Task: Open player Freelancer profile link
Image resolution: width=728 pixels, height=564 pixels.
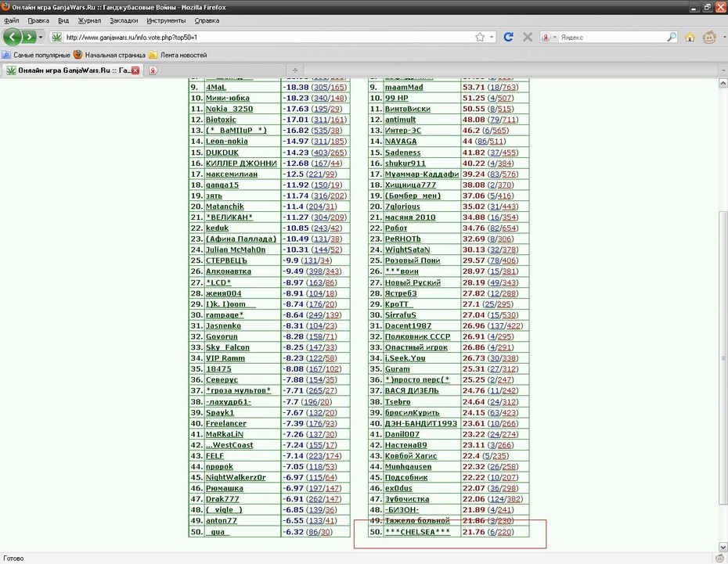Action: point(226,423)
